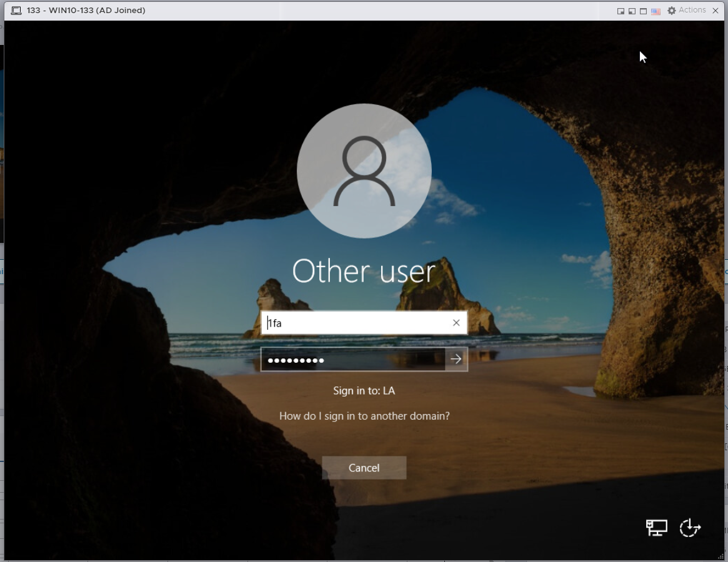Open "How do I sign in to another domain?"
This screenshot has width=728, height=562.
point(364,416)
